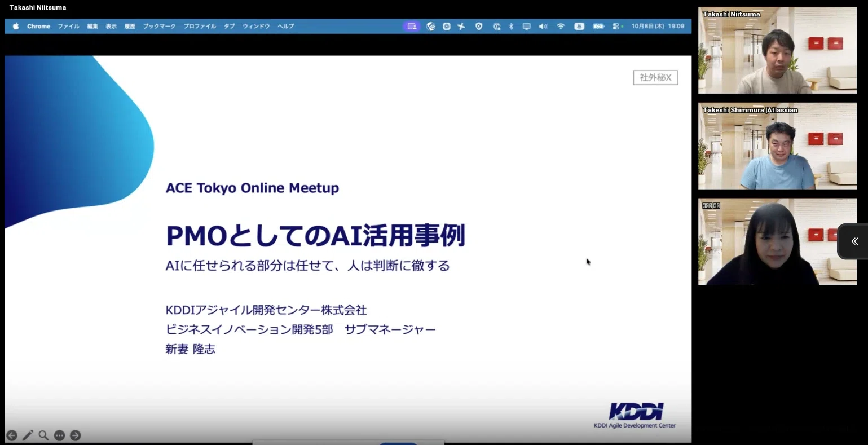868x445 pixels.
Task: Click the Bluetooth menu bar icon
Action: (511, 26)
